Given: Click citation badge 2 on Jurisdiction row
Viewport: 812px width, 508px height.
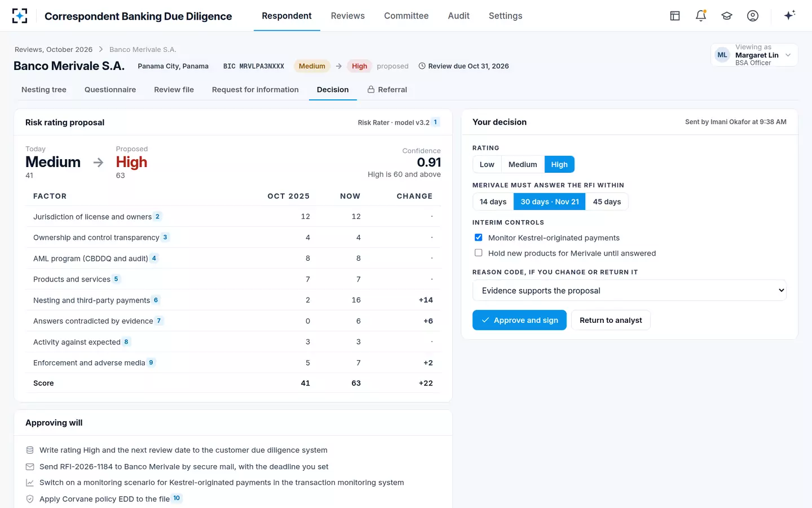Looking at the screenshot, I should (157, 216).
